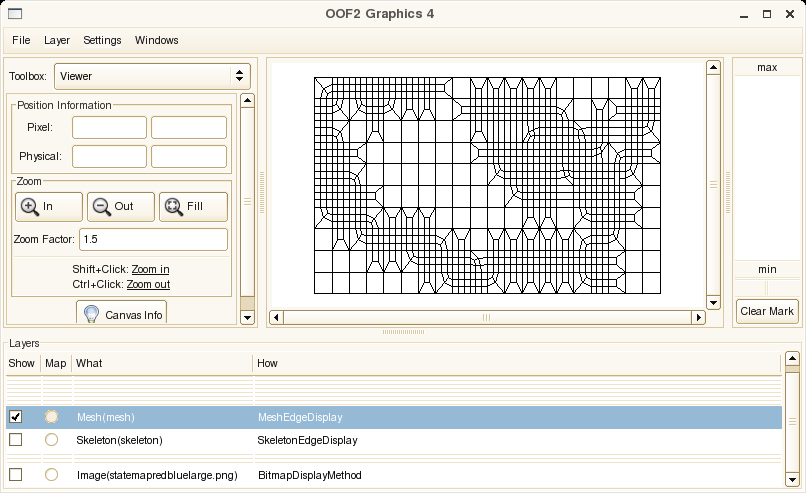Click the canvas vertical scroll-up arrow
Image resolution: width=806 pixels, height=493 pixels.
pyautogui.click(x=713, y=67)
